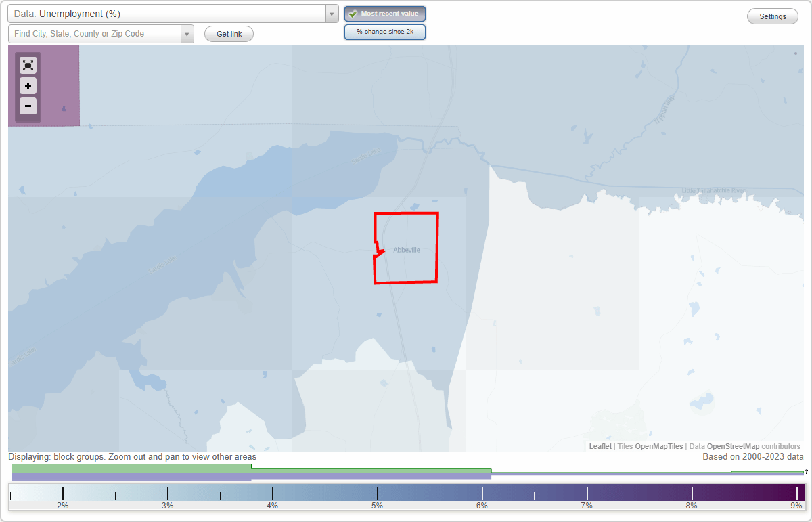
Task: Open Settings
Action: click(773, 16)
